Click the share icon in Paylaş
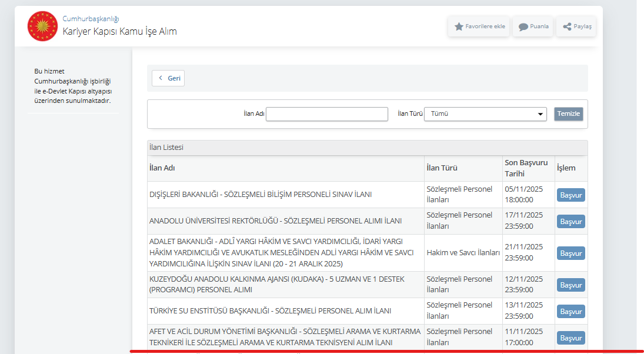 click(567, 26)
